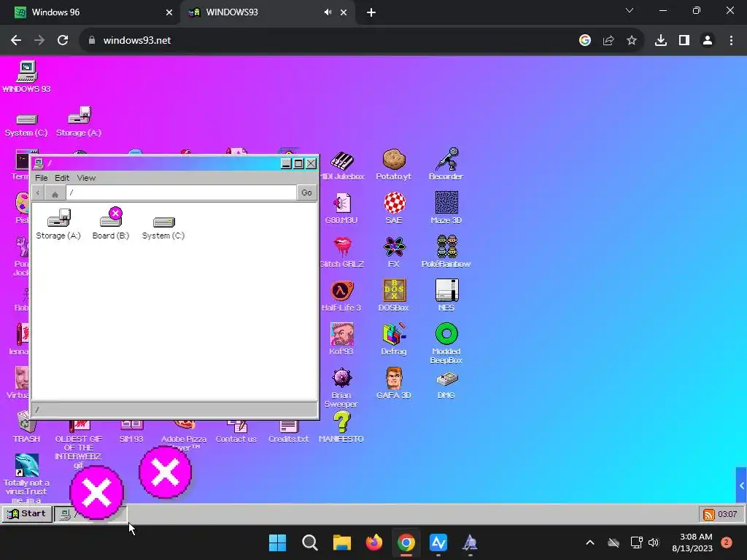This screenshot has width=747, height=560.
Task: Launch GAFA 3D game icon
Action: (x=394, y=383)
